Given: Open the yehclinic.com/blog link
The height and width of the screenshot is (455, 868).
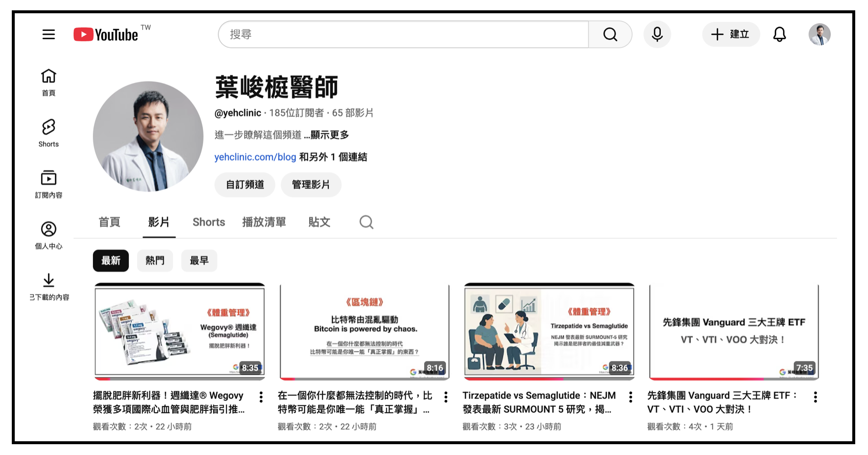Looking at the screenshot, I should [x=255, y=157].
